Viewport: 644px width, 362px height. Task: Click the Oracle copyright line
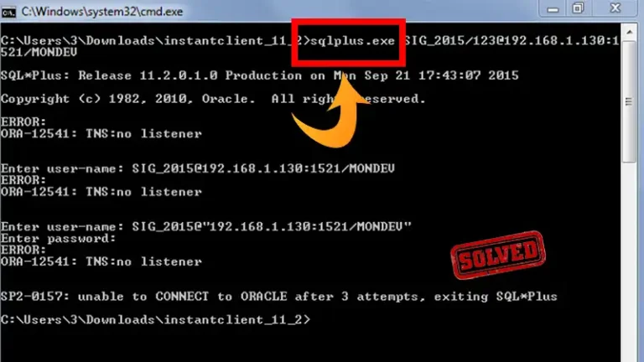point(213,99)
